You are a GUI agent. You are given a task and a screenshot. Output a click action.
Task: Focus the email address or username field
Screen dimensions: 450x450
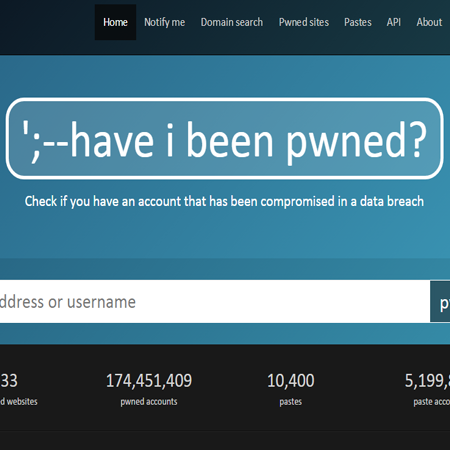click(x=215, y=302)
